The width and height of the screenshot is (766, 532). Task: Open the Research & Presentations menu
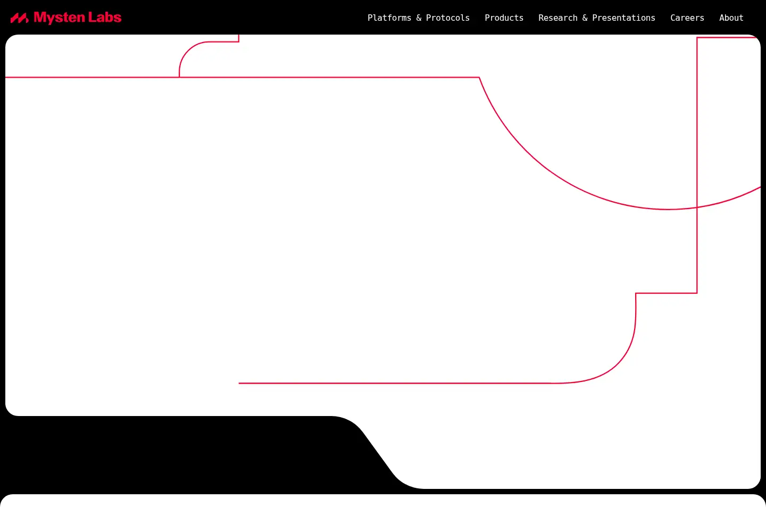click(597, 18)
